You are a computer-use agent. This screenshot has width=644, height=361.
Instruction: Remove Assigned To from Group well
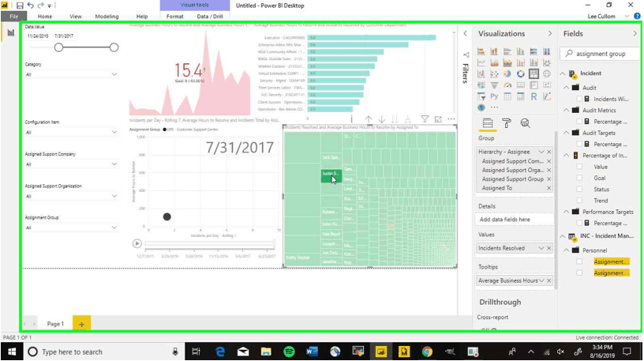pos(549,188)
